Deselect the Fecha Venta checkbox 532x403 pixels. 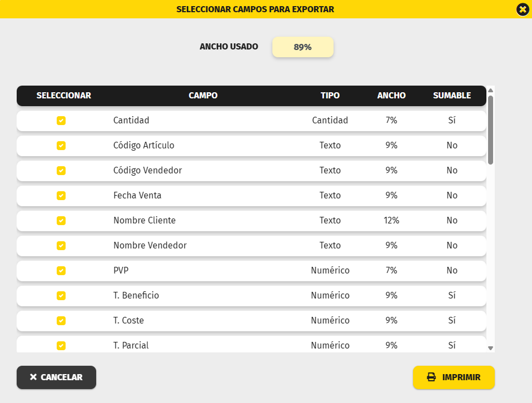pyautogui.click(x=61, y=196)
